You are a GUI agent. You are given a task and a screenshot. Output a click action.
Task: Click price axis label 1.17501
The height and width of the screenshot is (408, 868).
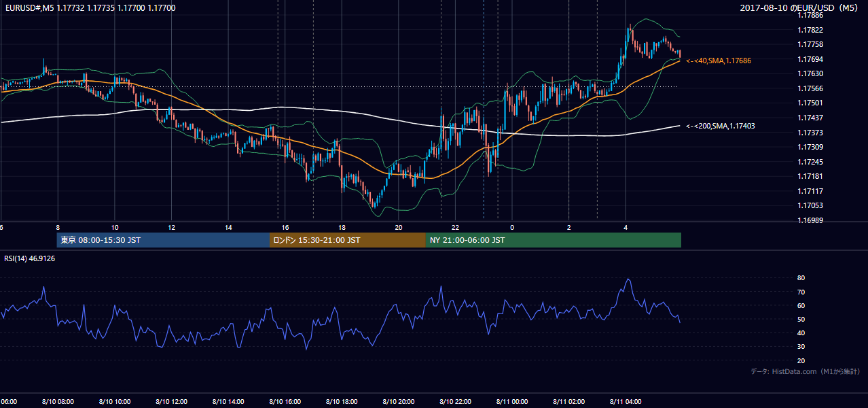[x=811, y=103]
